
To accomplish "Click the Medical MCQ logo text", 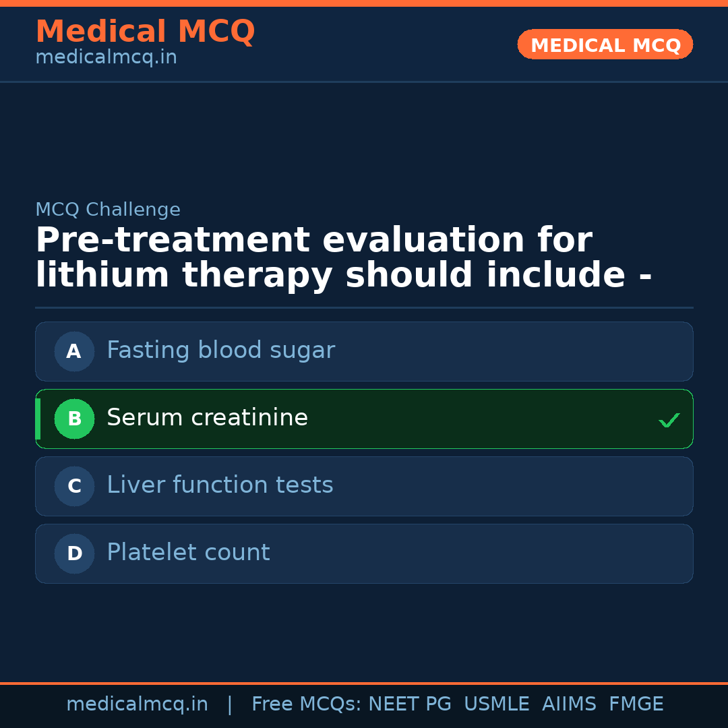I will pos(145,31).
